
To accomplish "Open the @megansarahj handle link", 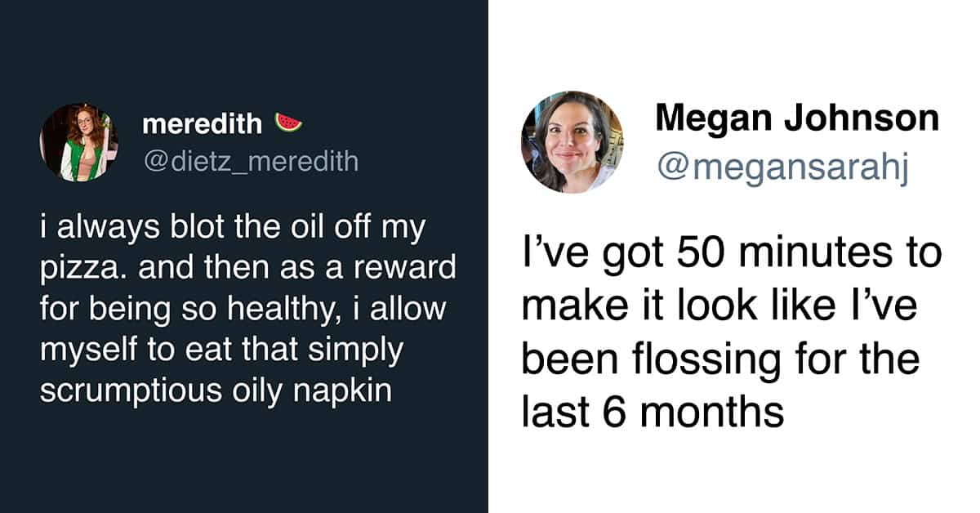I will [x=782, y=169].
